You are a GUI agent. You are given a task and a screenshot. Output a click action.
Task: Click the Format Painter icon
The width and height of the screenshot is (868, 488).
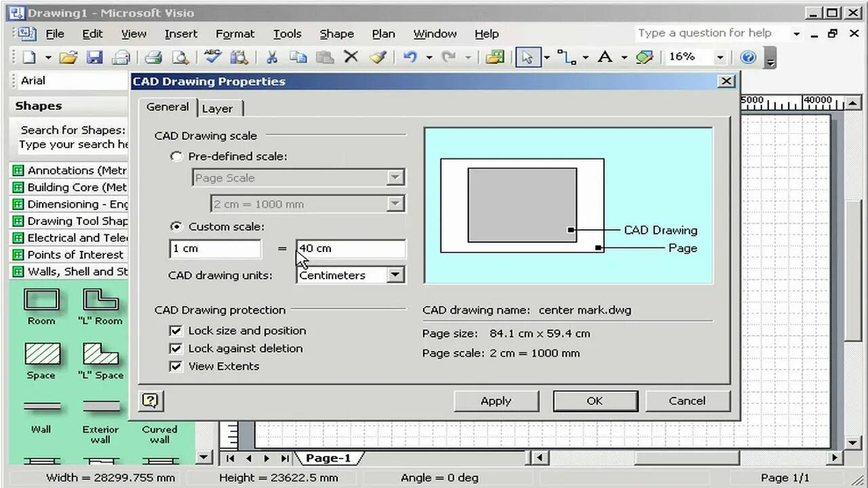377,58
